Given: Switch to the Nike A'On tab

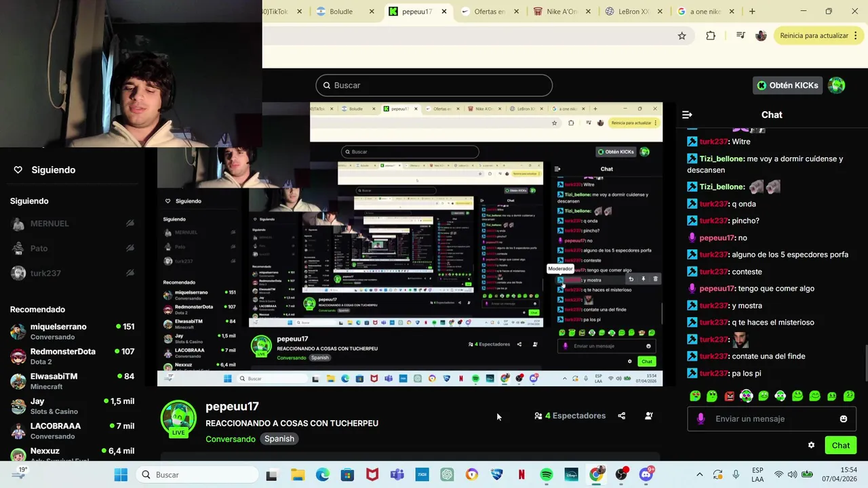Looking at the screenshot, I should [x=561, y=12].
